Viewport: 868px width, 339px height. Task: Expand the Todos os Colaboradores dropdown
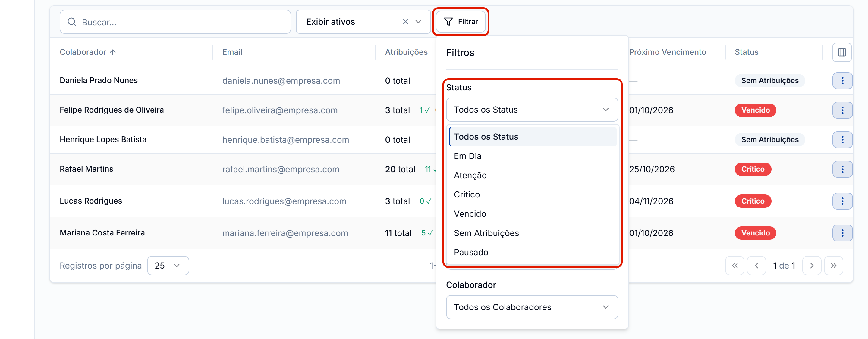pos(532,307)
